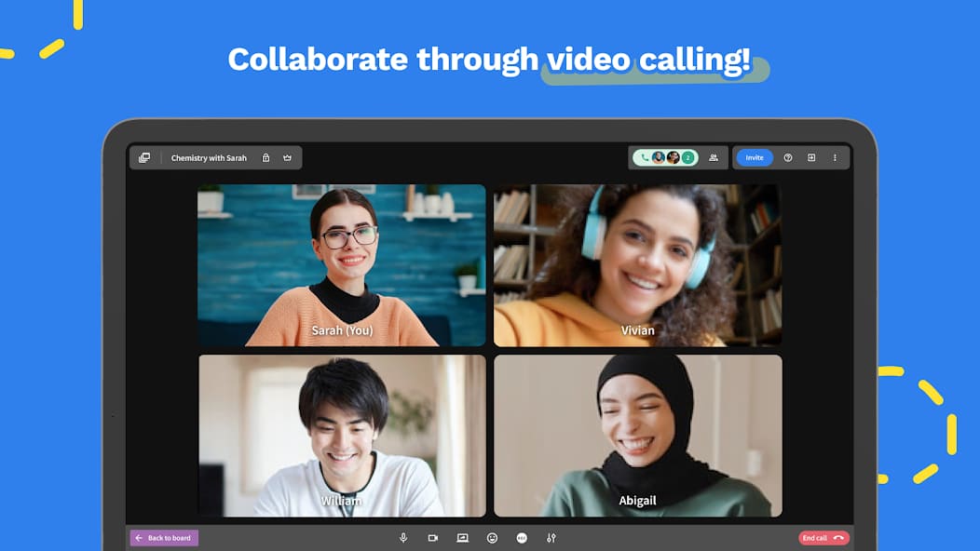Toggle the microphone mute
Viewport: 980px width, 551px height.
[403, 538]
